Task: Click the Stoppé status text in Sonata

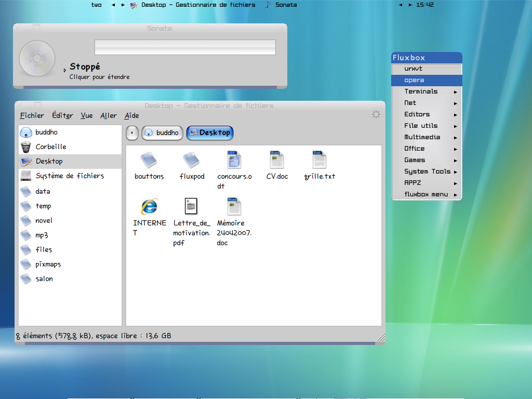Action: coord(85,67)
